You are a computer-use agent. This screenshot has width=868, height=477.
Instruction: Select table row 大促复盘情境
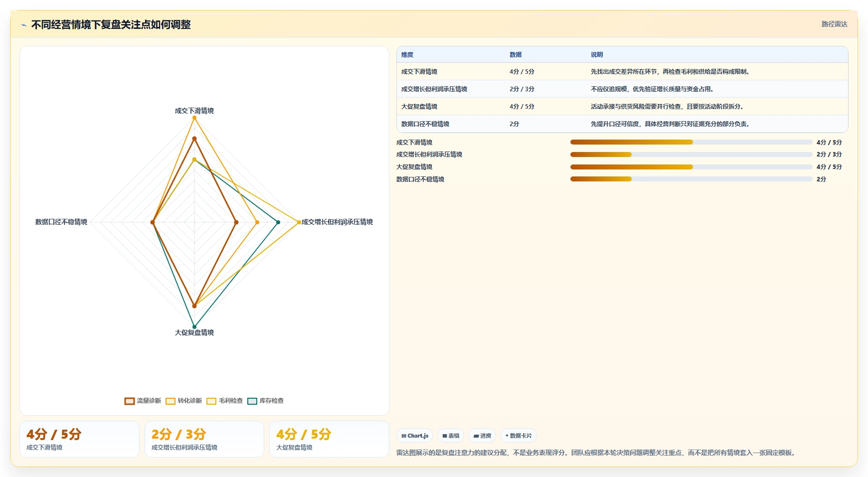(622, 107)
